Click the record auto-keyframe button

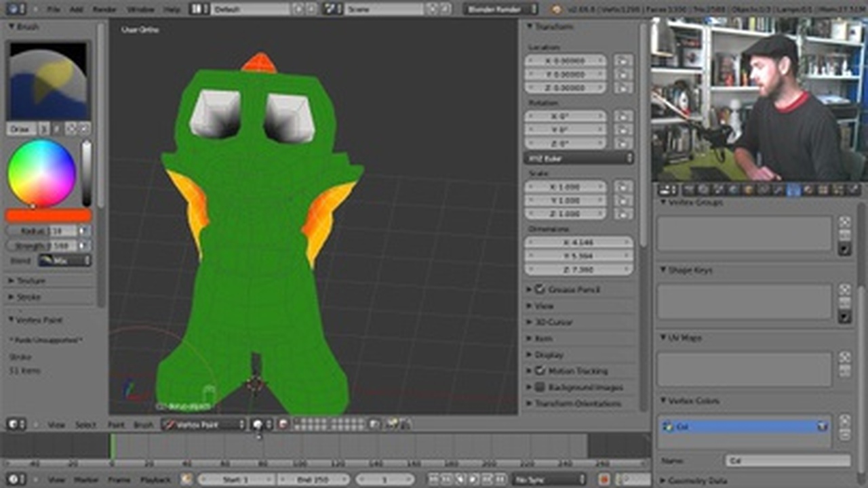(605, 479)
